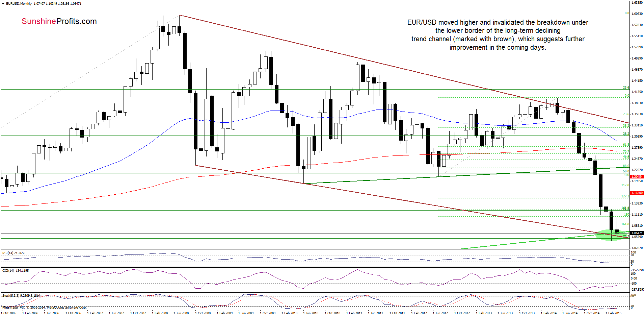Click the 1 Oct 2010 date label
This screenshot has height=316, width=644.
coord(332,313)
